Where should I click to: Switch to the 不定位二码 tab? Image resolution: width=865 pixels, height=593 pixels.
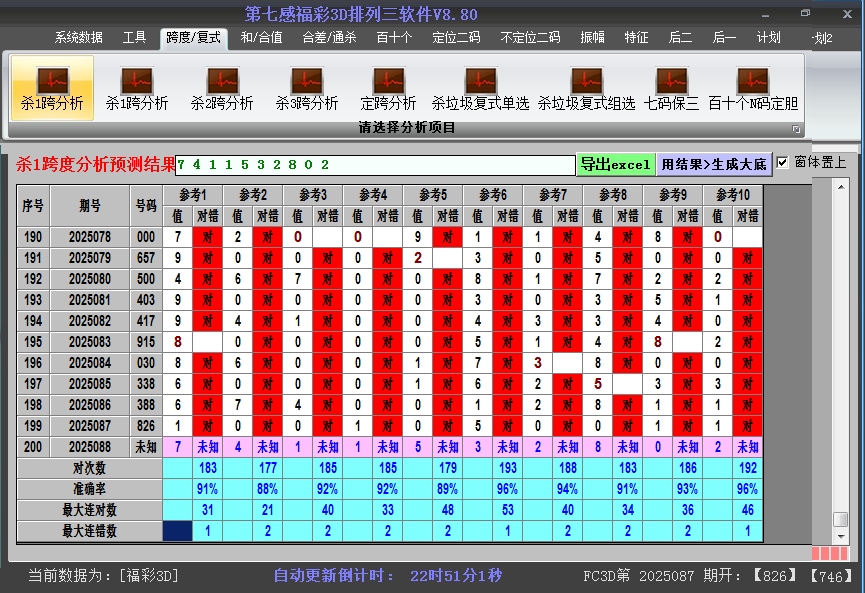point(530,38)
